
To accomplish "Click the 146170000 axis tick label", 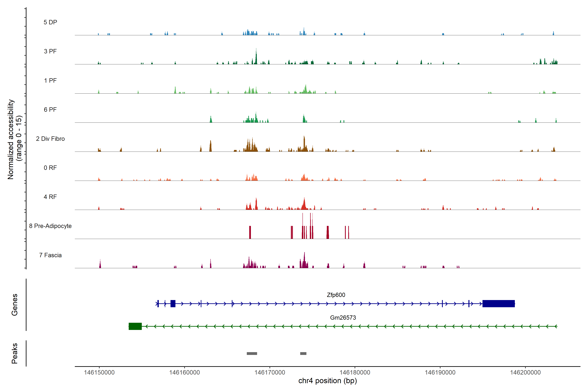I will tap(269, 372).
